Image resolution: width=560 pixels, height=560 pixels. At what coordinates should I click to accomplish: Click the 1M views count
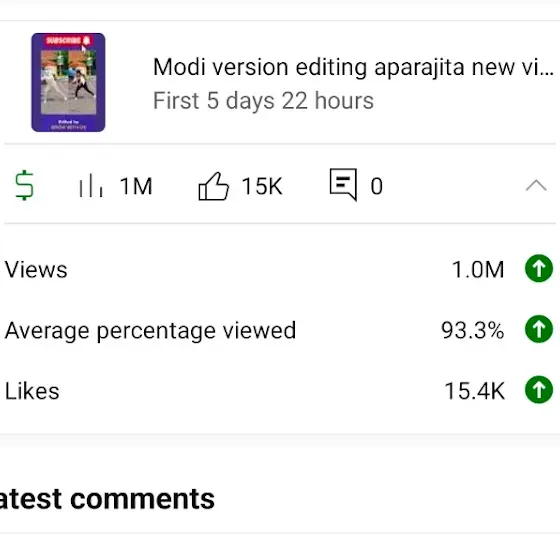(136, 186)
